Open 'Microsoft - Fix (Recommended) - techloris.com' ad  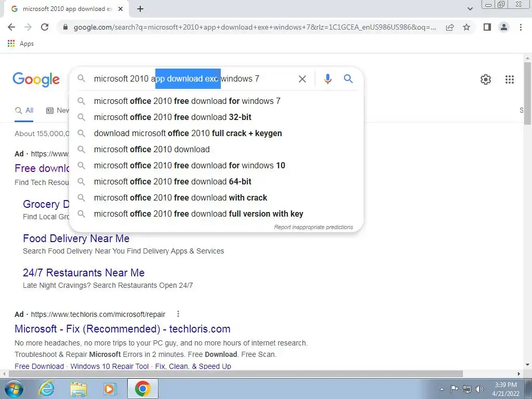tap(123, 329)
